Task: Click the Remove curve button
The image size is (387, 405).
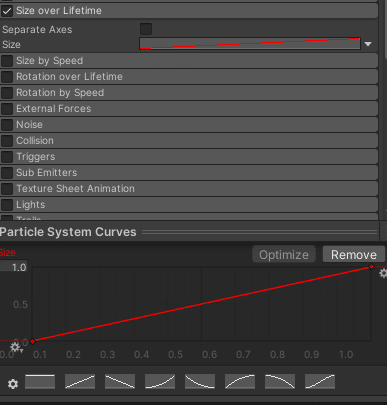Action: [354, 255]
